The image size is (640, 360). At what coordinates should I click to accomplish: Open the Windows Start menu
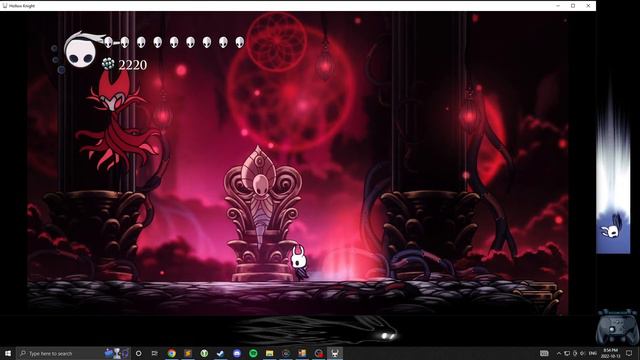point(8,353)
